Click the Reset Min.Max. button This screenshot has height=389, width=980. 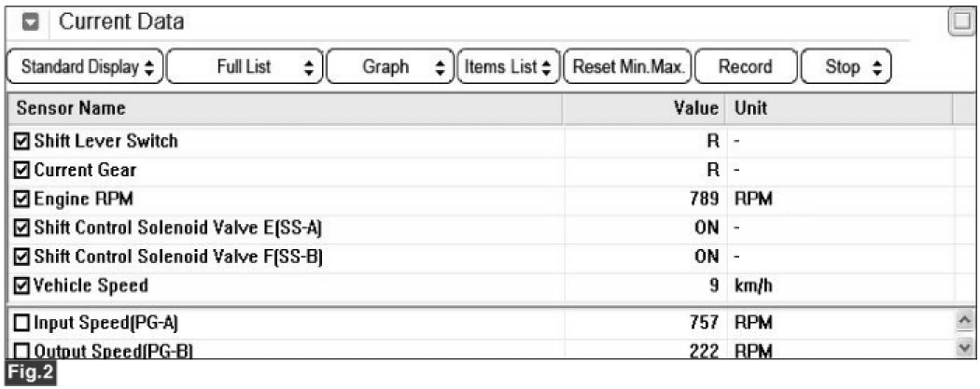click(x=627, y=67)
